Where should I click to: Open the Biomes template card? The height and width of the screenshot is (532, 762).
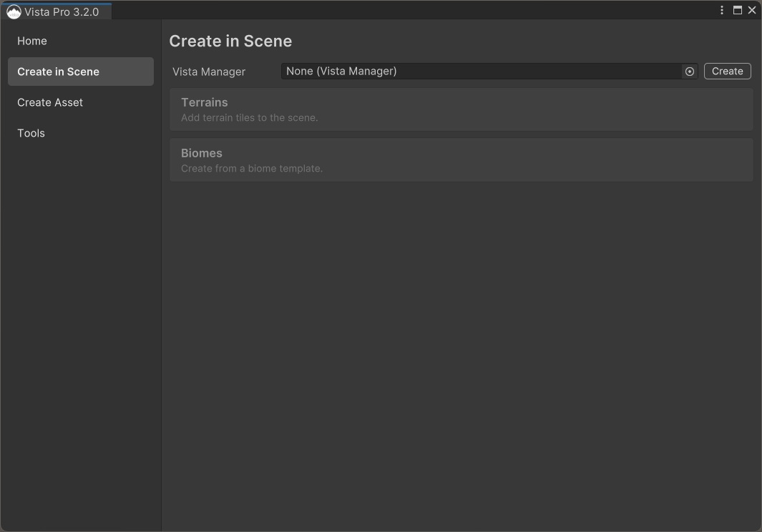[x=461, y=160]
